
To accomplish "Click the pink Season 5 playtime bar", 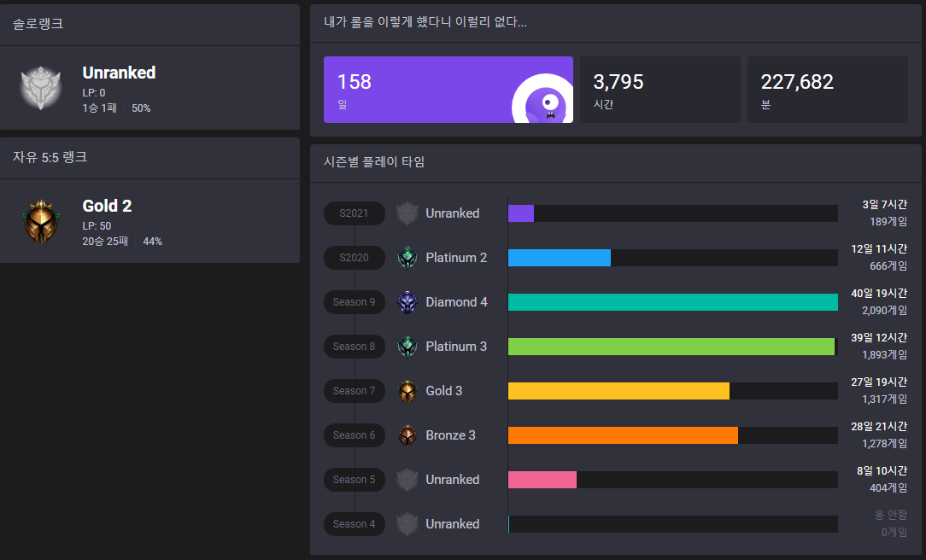I will (542, 480).
